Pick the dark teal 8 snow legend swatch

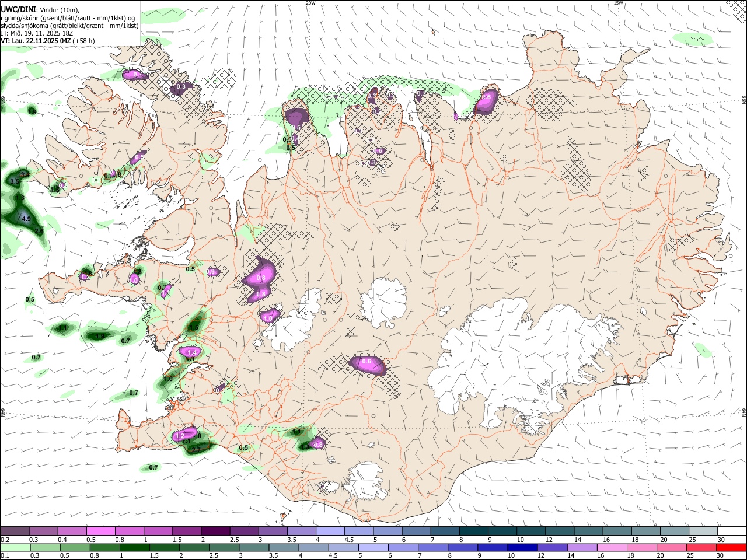tap(474, 531)
